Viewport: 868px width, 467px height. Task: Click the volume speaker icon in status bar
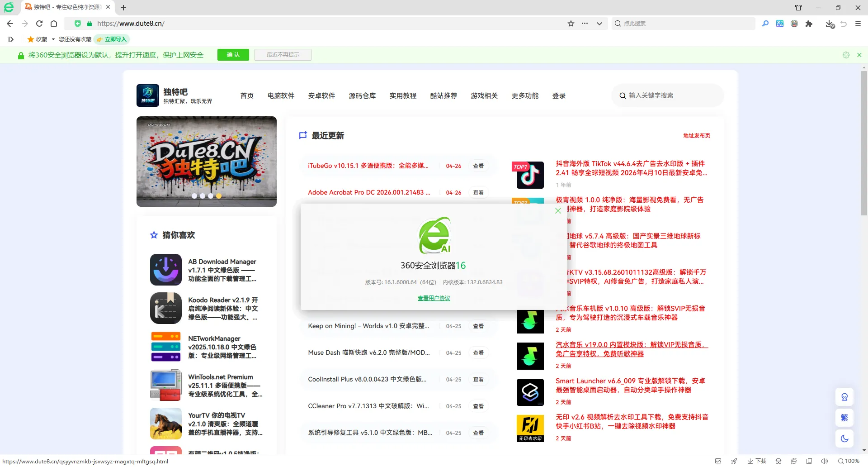tap(824, 461)
